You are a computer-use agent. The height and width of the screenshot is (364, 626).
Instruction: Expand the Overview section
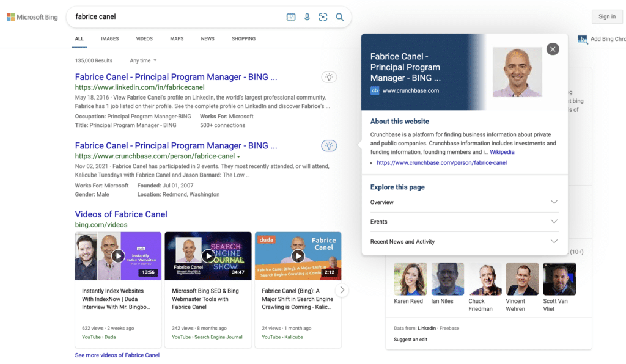pyautogui.click(x=464, y=202)
